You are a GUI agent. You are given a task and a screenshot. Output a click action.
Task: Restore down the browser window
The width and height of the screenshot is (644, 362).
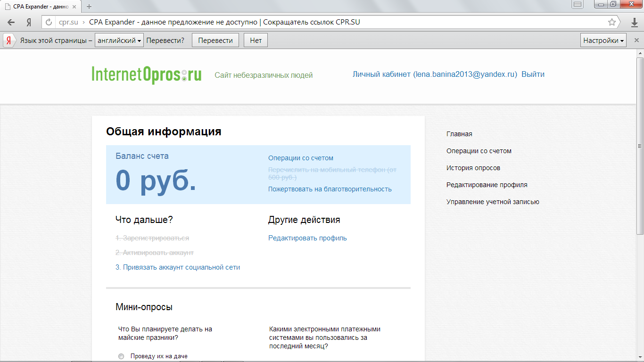613,5
